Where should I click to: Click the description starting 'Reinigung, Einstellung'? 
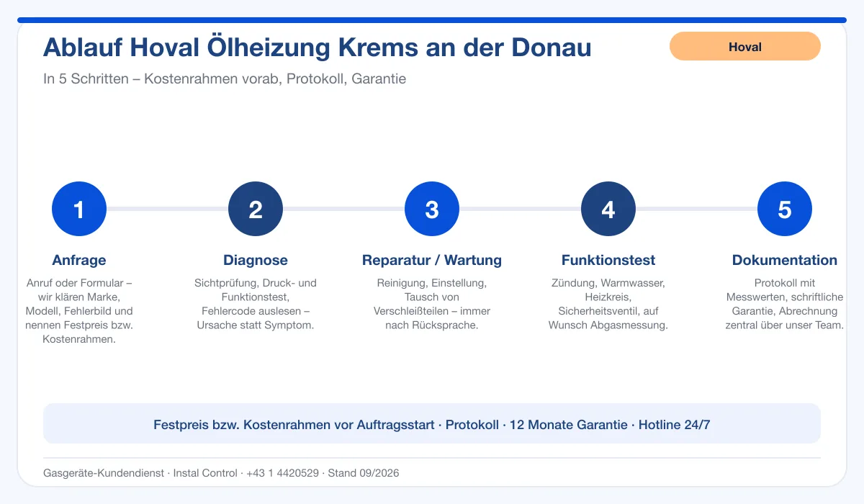tap(432, 304)
